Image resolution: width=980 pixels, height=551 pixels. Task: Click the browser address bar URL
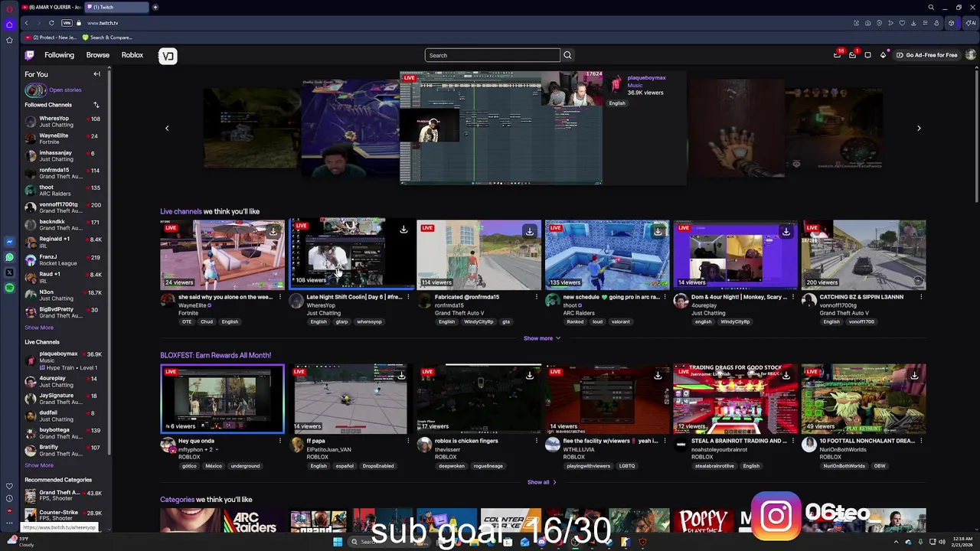(x=103, y=23)
